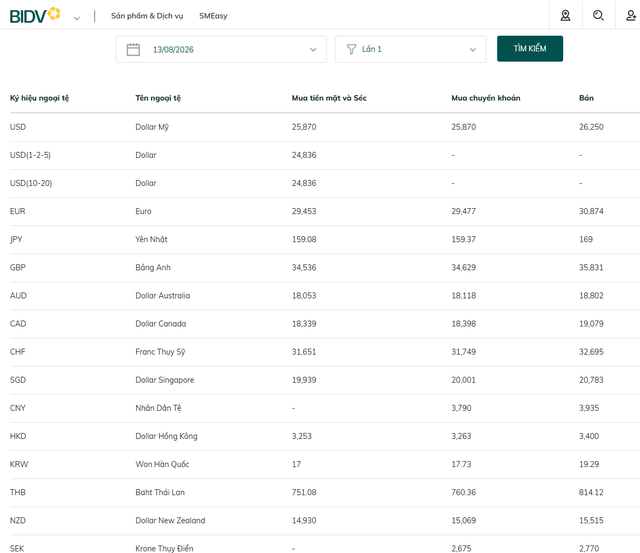The height and width of the screenshot is (553, 640).
Task: Open the BIDV logo homepage
Action: (x=35, y=16)
